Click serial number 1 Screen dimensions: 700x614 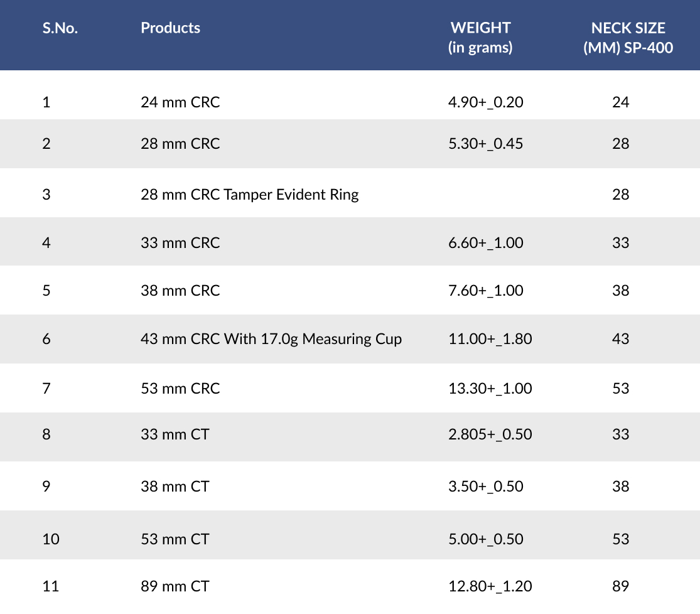coord(46,102)
